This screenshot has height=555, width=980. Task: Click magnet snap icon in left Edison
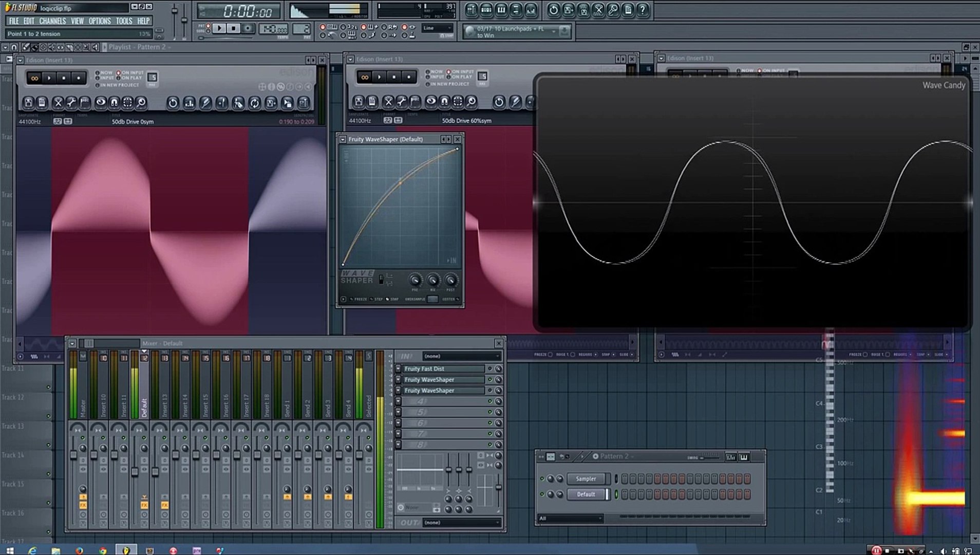(114, 103)
